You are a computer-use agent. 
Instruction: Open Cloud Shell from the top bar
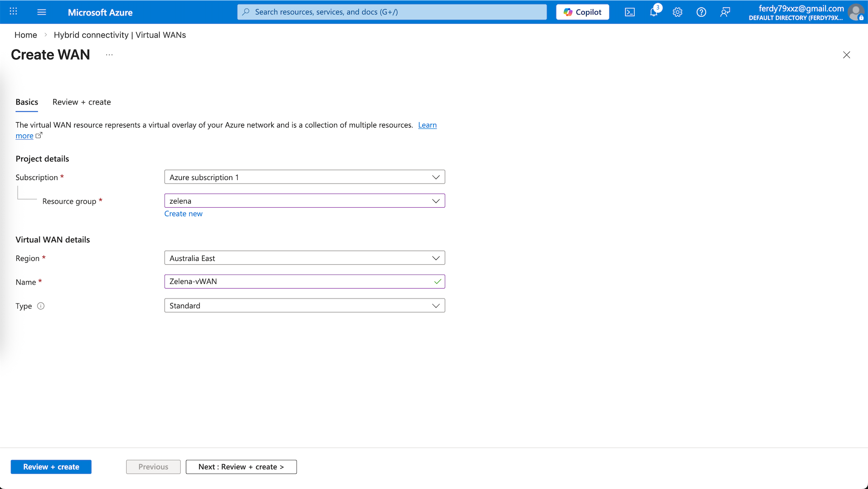[630, 12]
